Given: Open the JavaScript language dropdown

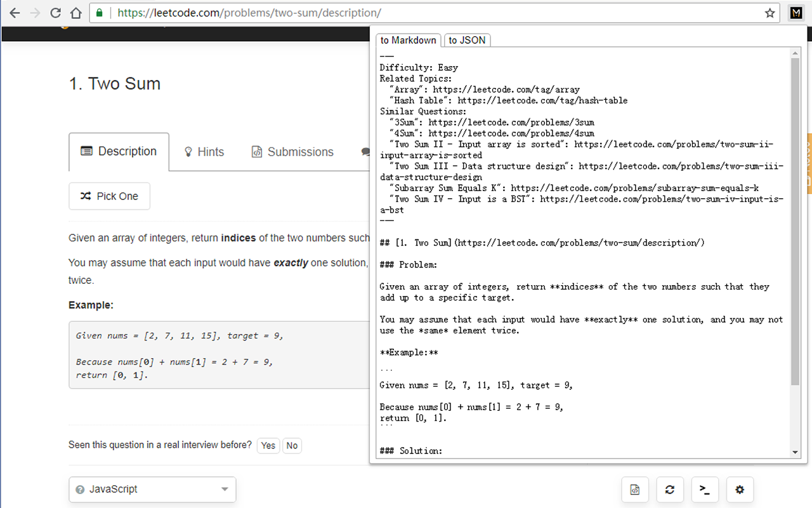Looking at the screenshot, I should [152, 490].
